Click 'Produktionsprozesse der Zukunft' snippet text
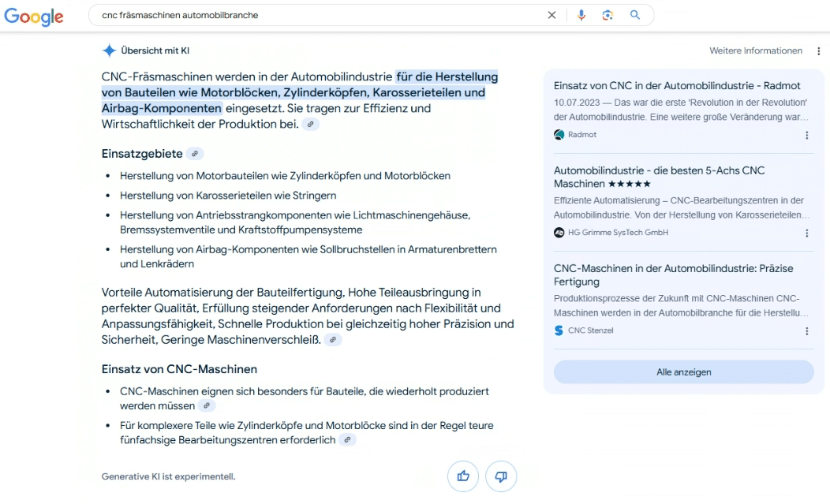The height and width of the screenshot is (504, 830). (681, 305)
